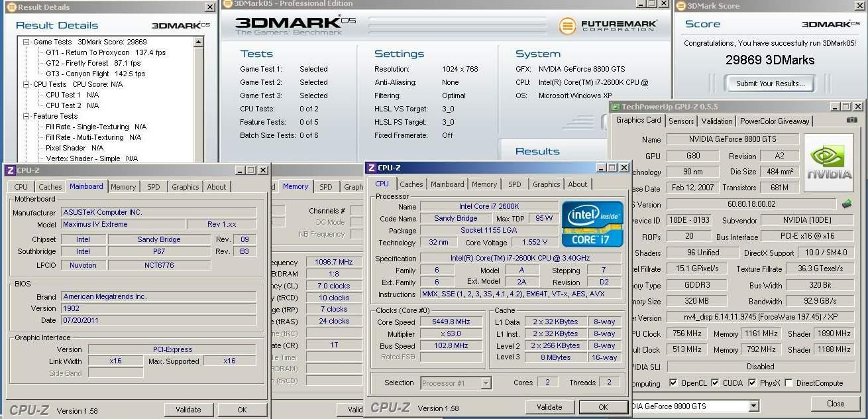Click Result Details scrollbar up arrow
This screenshot has width=868, height=419.
click(x=199, y=42)
